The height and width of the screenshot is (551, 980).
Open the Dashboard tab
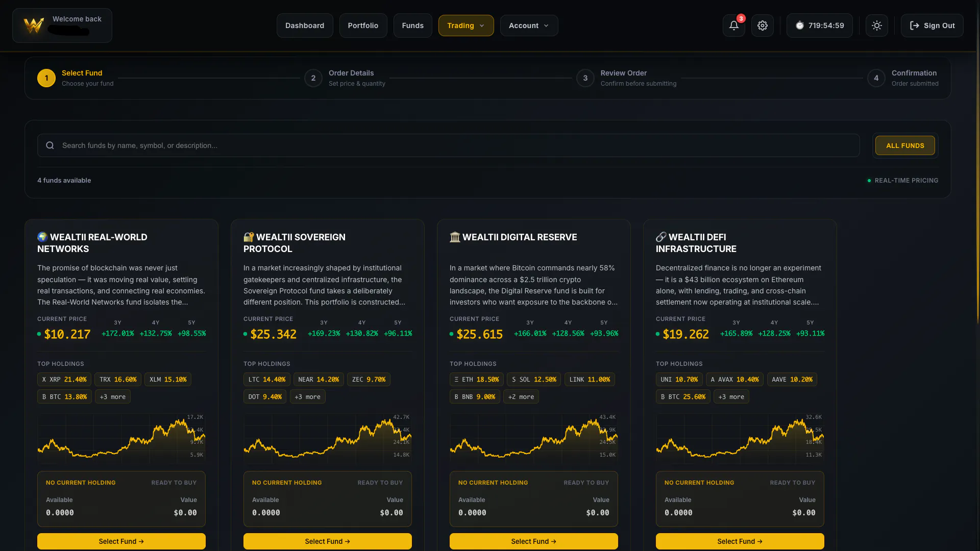pos(305,26)
